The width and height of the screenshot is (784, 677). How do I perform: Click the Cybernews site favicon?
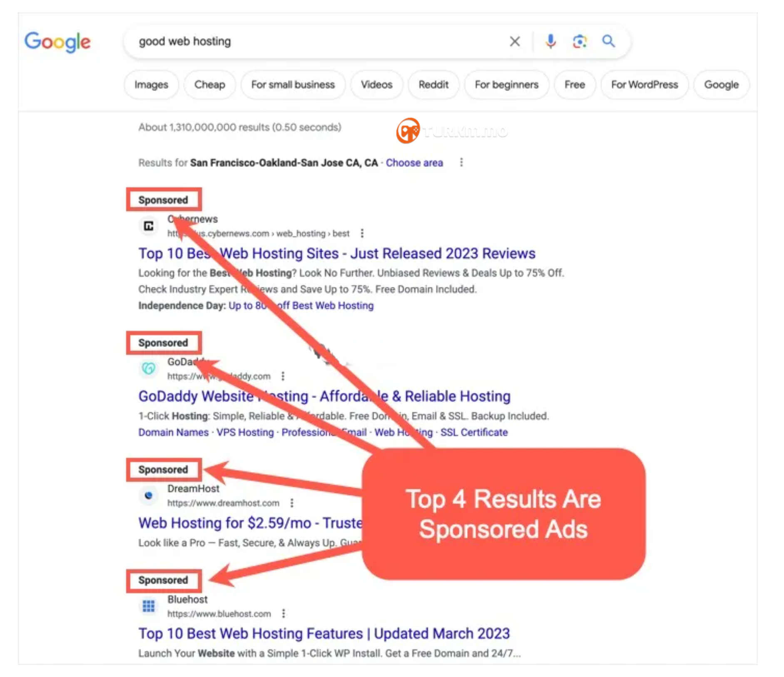pyautogui.click(x=149, y=226)
